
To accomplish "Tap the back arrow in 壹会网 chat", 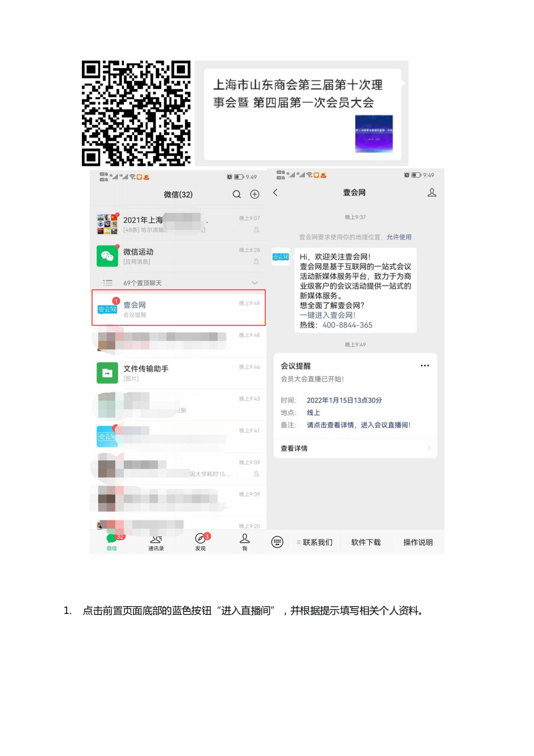I will (x=275, y=193).
